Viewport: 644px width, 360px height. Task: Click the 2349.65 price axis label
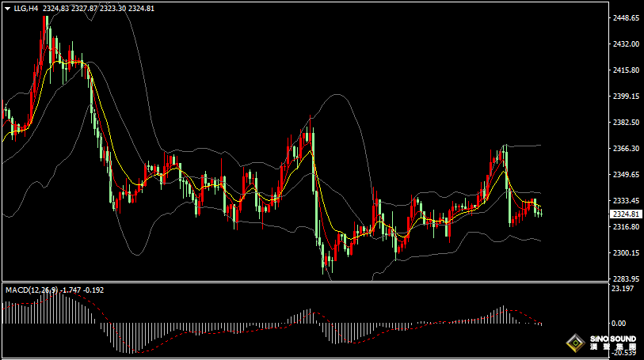(626, 175)
